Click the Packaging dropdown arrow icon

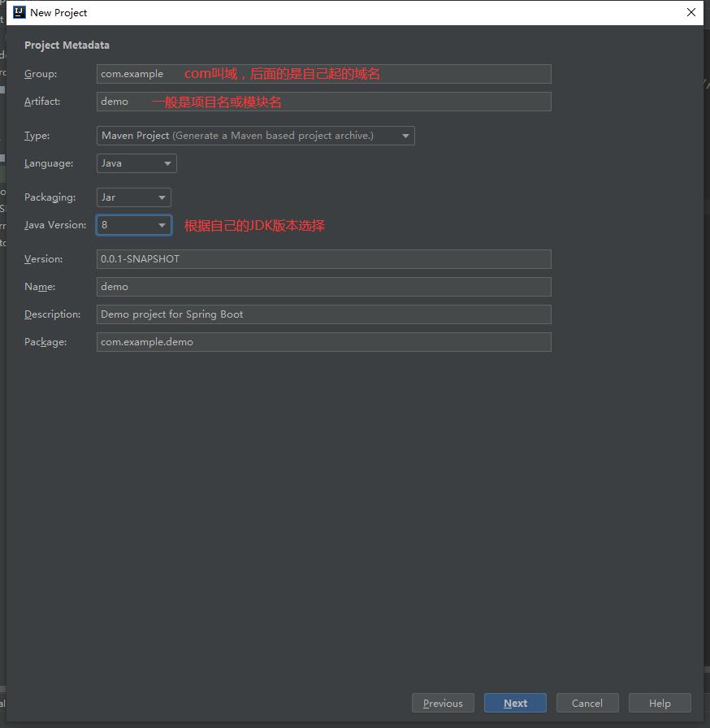(162, 197)
